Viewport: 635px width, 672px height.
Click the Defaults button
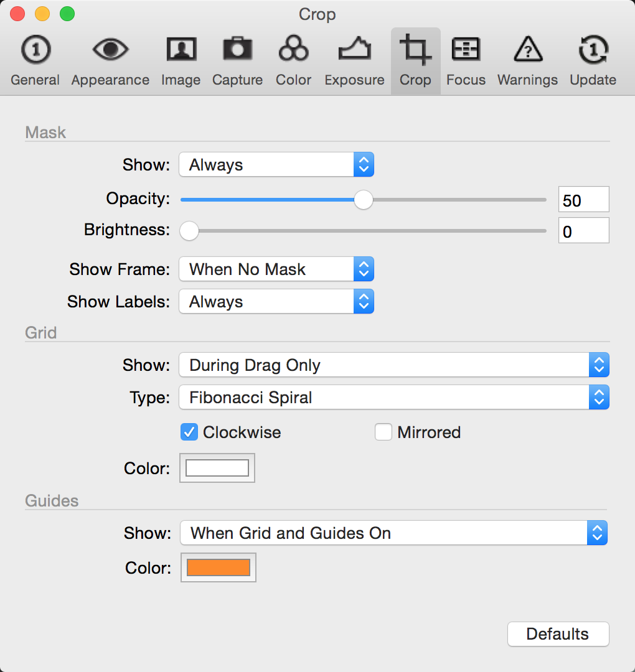pyautogui.click(x=558, y=634)
